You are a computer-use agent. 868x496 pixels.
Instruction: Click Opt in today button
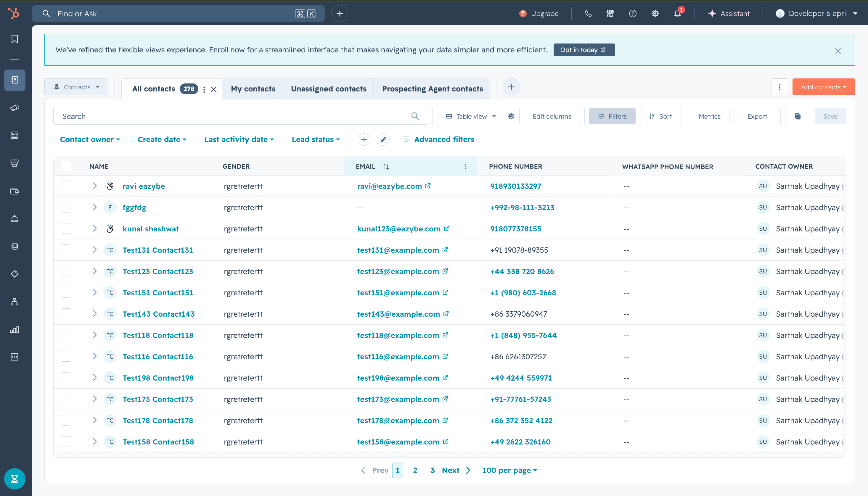584,50
